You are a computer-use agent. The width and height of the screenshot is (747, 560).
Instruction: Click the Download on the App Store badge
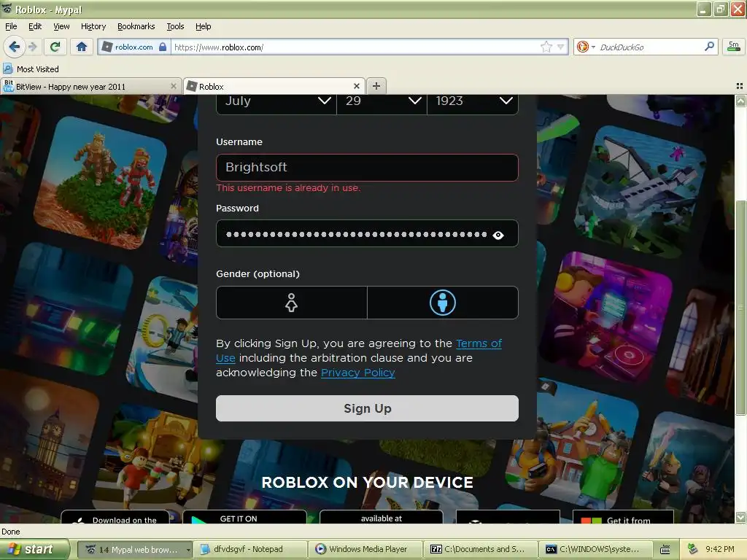(x=115, y=517)
